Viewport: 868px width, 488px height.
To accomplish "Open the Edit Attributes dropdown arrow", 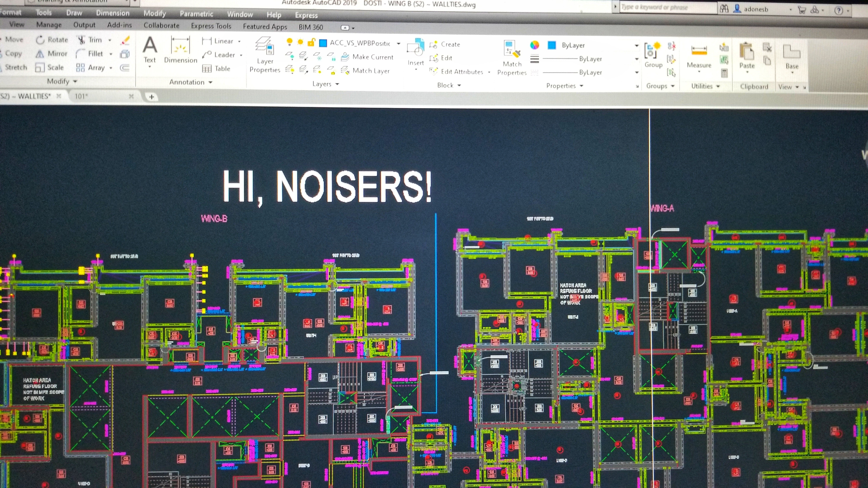I will (x=489, y=72).
